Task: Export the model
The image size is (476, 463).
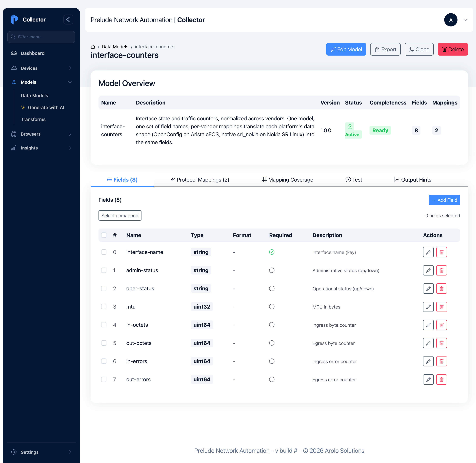Action: tap(385, 49)
